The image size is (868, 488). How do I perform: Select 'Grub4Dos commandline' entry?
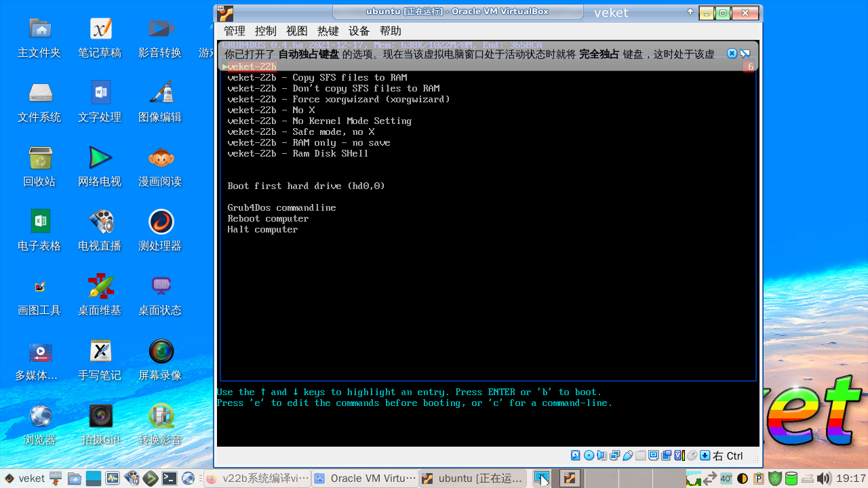tap(282, 207)
